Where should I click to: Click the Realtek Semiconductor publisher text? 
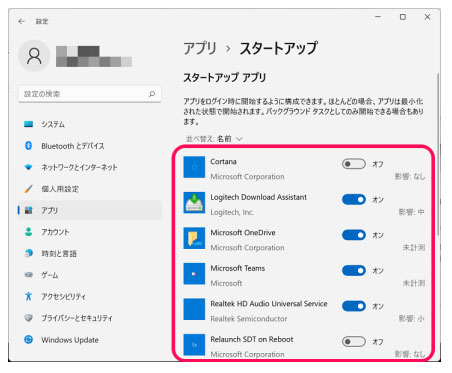click(249, 319)
